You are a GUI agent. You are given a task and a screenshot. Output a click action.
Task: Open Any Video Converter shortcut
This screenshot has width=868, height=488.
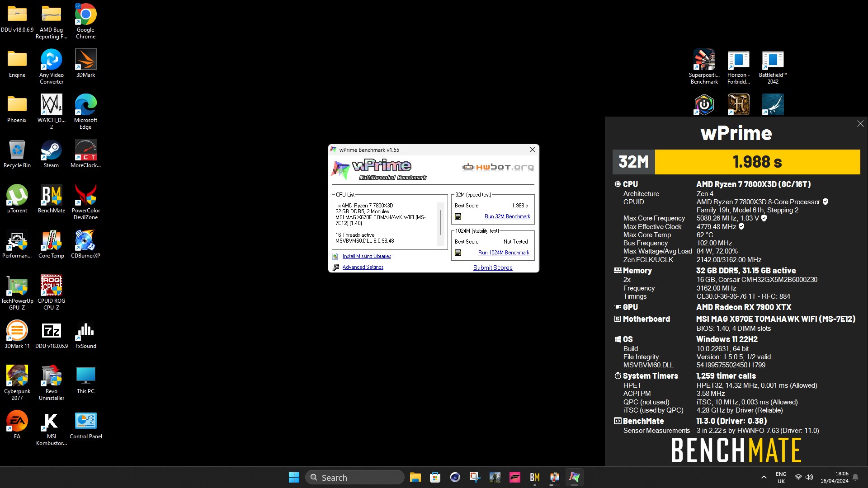(52, 66)
